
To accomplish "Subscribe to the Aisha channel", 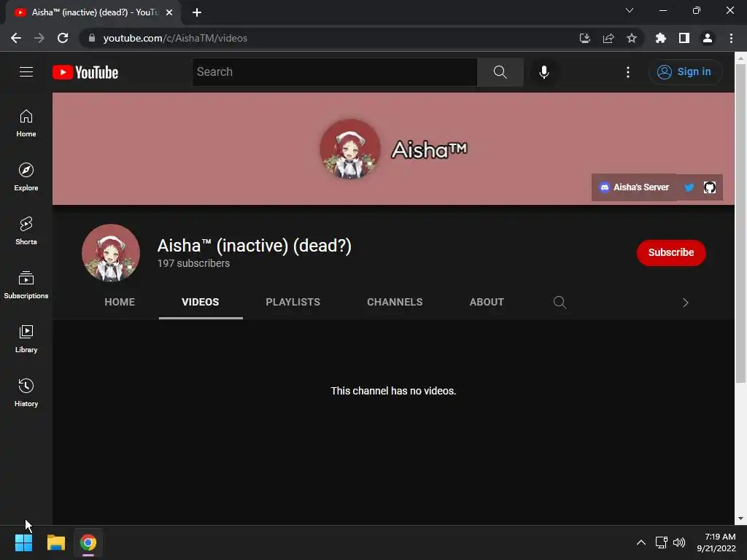I will pos(671,252).
